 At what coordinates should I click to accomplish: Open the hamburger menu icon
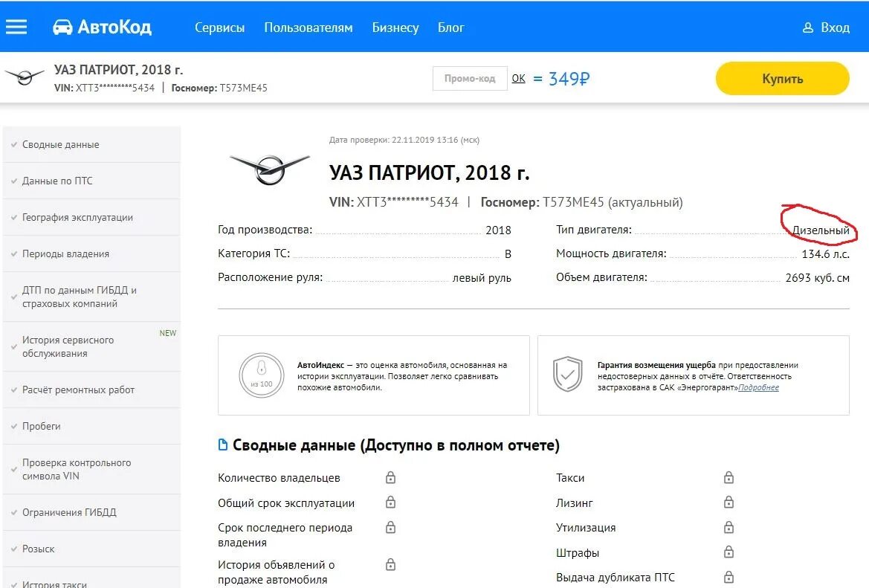pyautogui.click(x=16, y=28)
